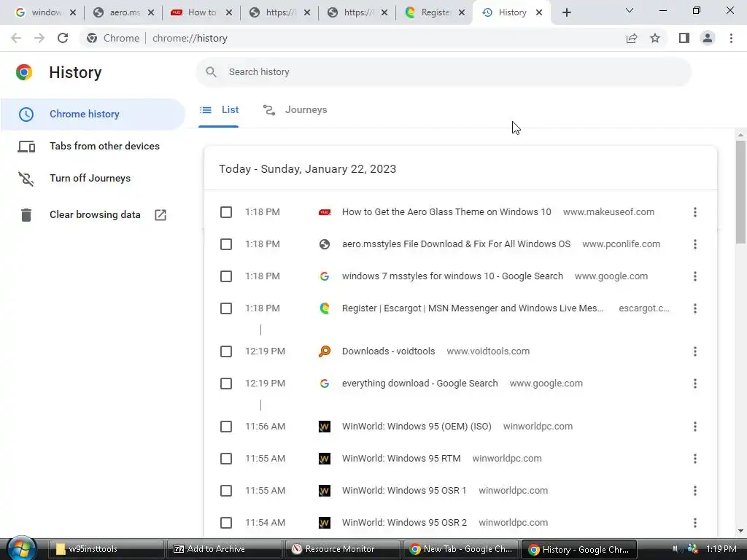Open actions menu for Windows 95 OSR 1 entry

[x=695, y=491]
